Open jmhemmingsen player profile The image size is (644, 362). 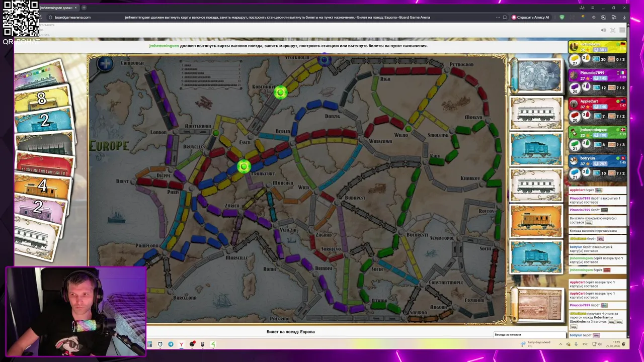coord(594,130)
